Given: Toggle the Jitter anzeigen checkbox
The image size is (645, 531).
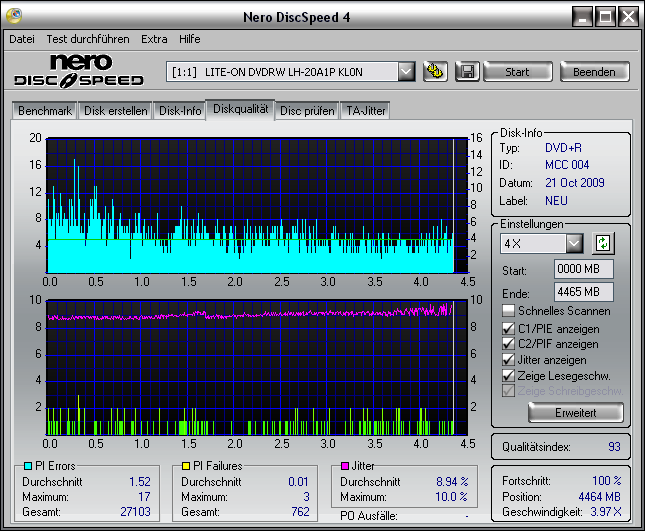Looking at the screenshot, I should tap(509, 359).
